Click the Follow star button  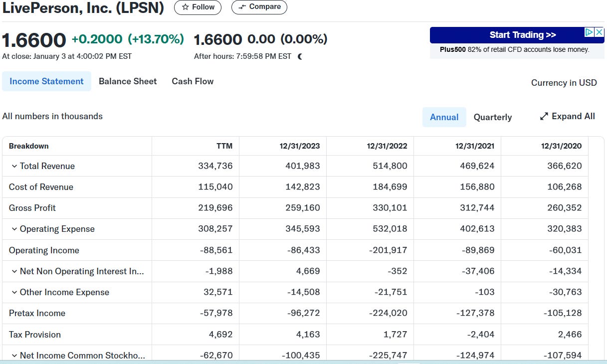click(198, 7)
